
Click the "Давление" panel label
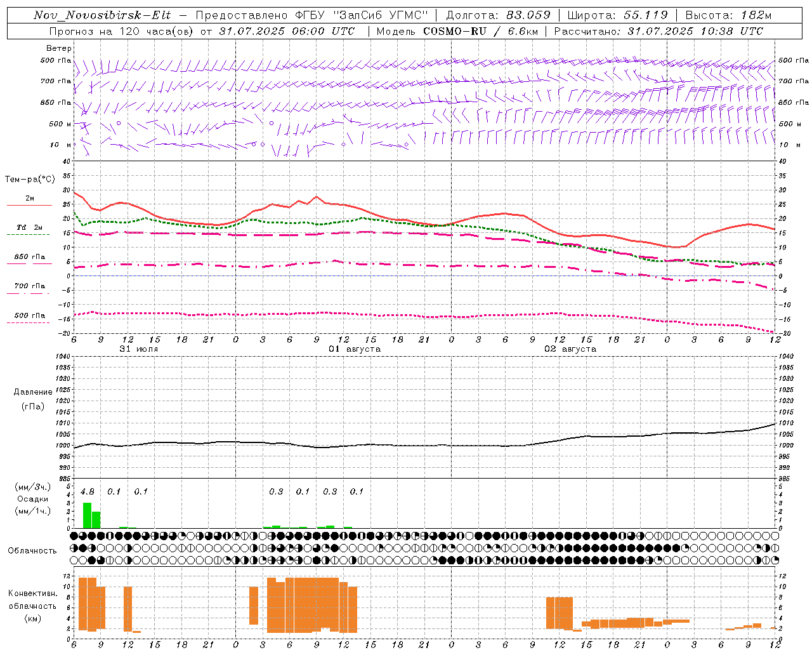point(33,392)
